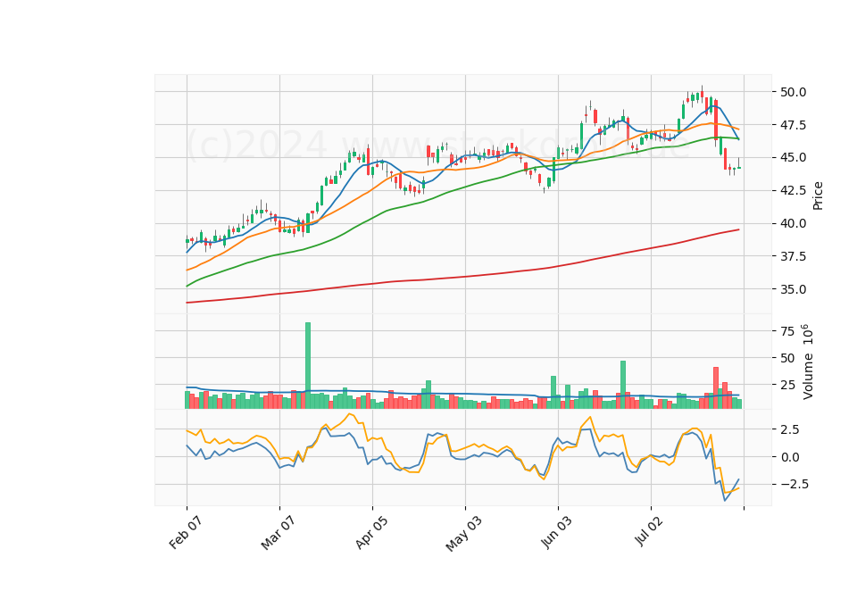The height and width of the screenshot is (616, 857).
Task: Click the 37.5 price axis value
Action: [793, 256]
